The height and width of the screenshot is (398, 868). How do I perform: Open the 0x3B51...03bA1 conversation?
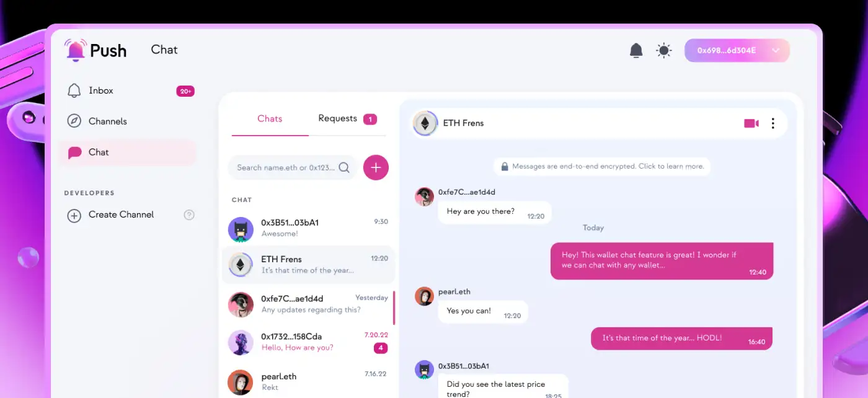point(308,228)
